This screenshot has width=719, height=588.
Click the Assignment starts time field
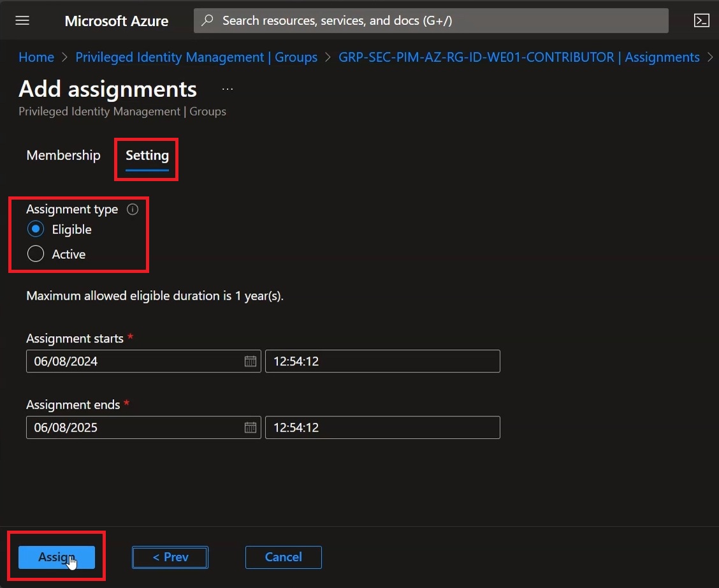[382, 362]
